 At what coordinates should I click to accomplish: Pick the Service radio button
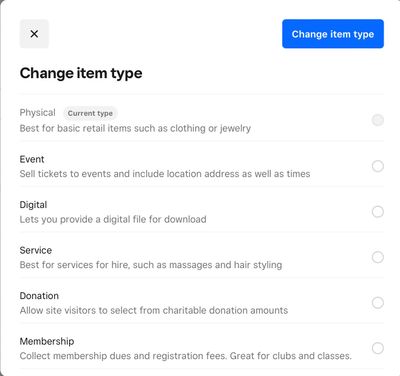[x=378, y=257]
